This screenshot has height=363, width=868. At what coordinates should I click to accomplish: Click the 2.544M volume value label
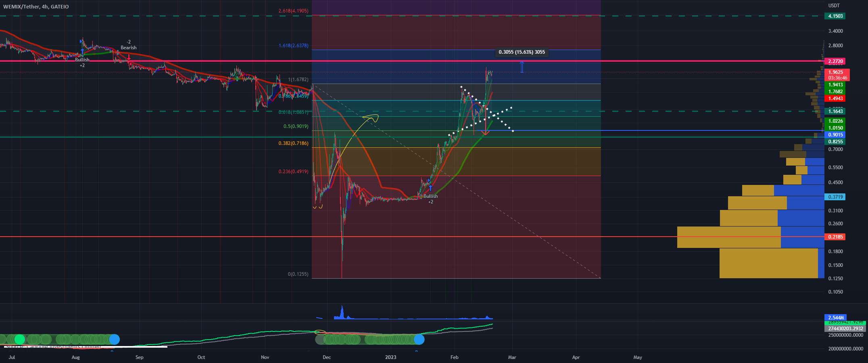(835, 318)
